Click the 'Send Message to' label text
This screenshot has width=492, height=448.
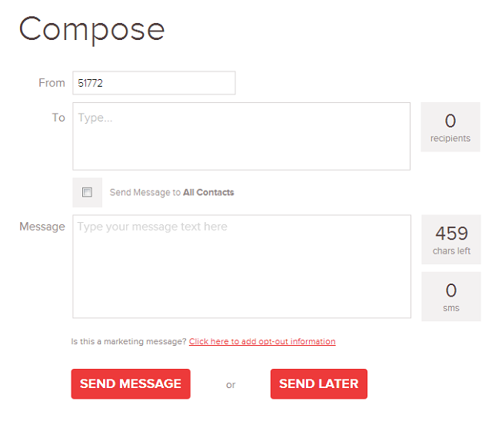[x=145, y=192]
